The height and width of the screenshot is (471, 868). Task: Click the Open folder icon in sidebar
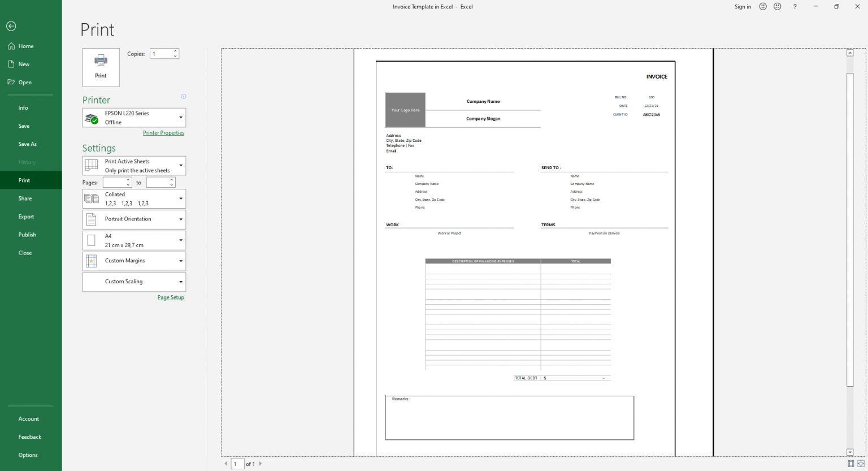(11, 82)
